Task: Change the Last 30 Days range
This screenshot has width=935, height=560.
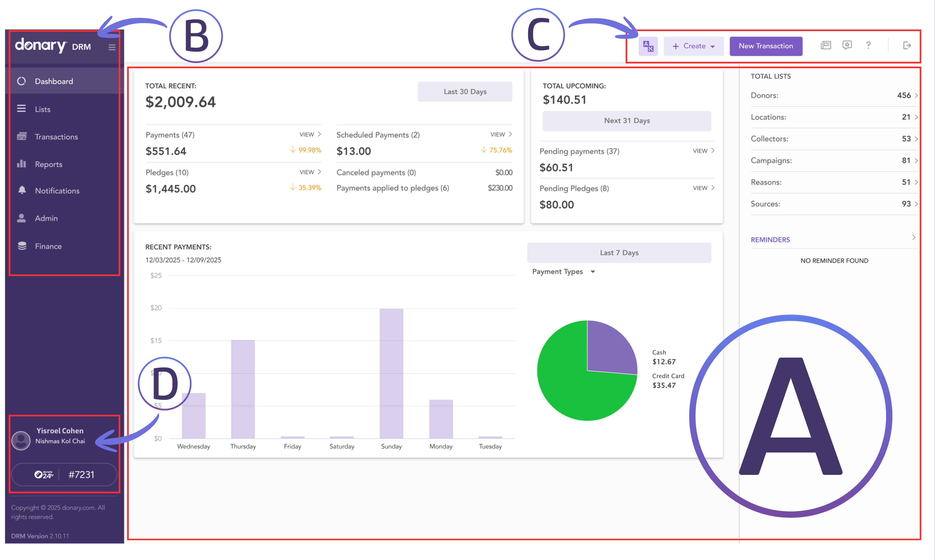Action: tap(465, 92)
